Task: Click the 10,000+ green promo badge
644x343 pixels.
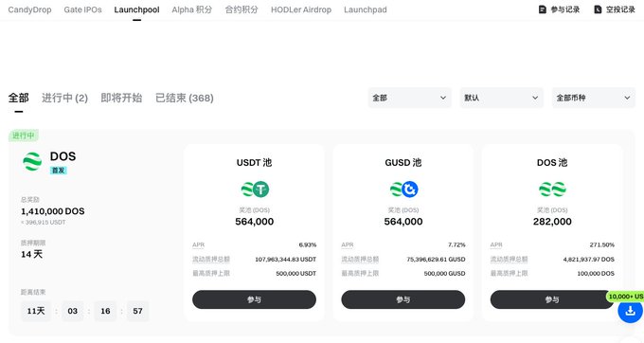Action: point(625,297)
